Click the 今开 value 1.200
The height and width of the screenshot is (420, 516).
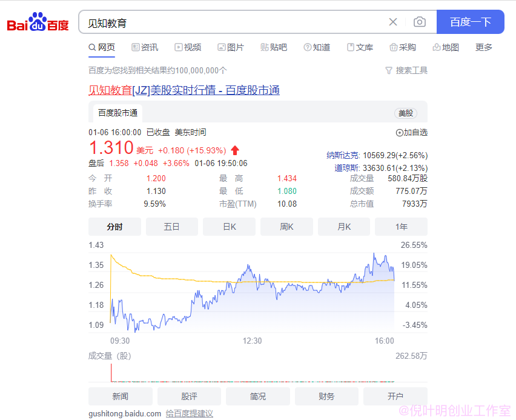[156, 179]
